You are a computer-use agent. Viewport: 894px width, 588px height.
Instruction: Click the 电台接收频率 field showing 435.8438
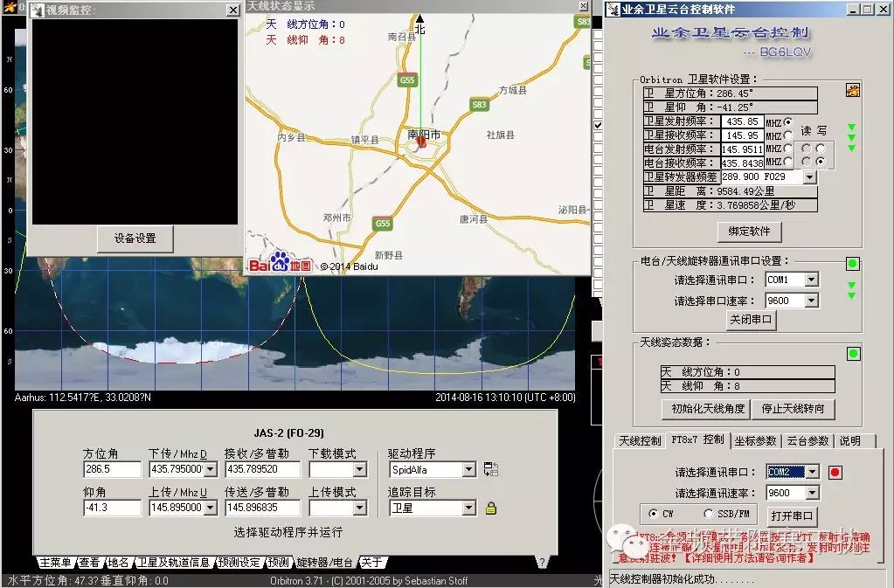pyautogui.click(x=742, y=163)
